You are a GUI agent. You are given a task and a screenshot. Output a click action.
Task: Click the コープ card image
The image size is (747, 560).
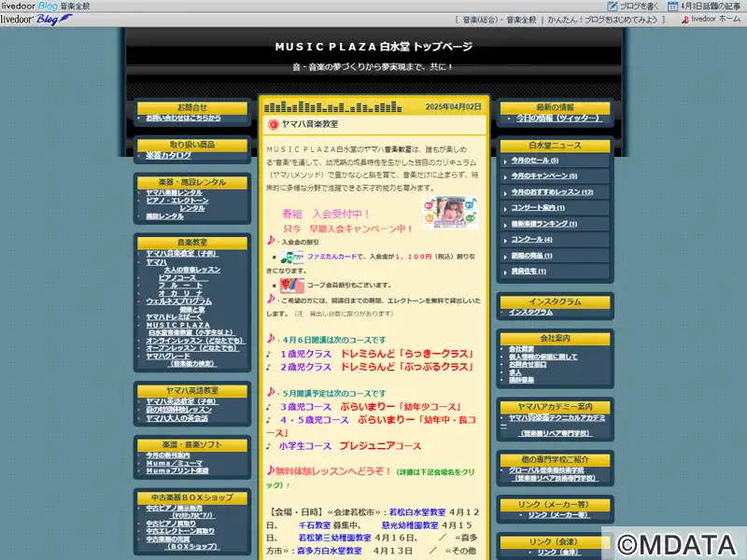292,286
